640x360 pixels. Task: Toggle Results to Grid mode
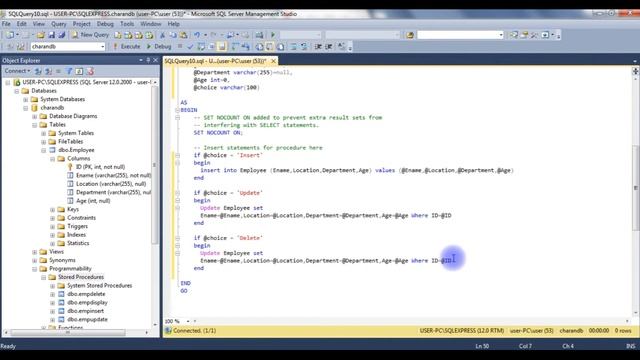pos(269,47)
